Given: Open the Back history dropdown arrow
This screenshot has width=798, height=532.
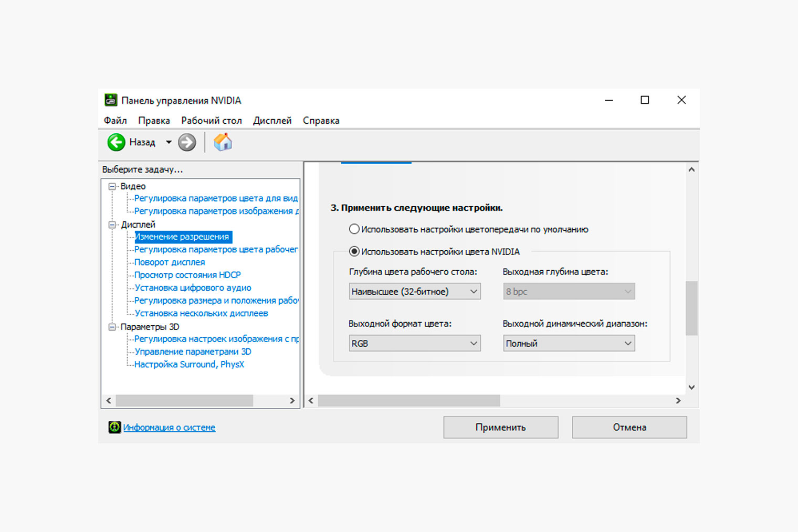Looking at the screenshot, I should (x=169, y=142).
